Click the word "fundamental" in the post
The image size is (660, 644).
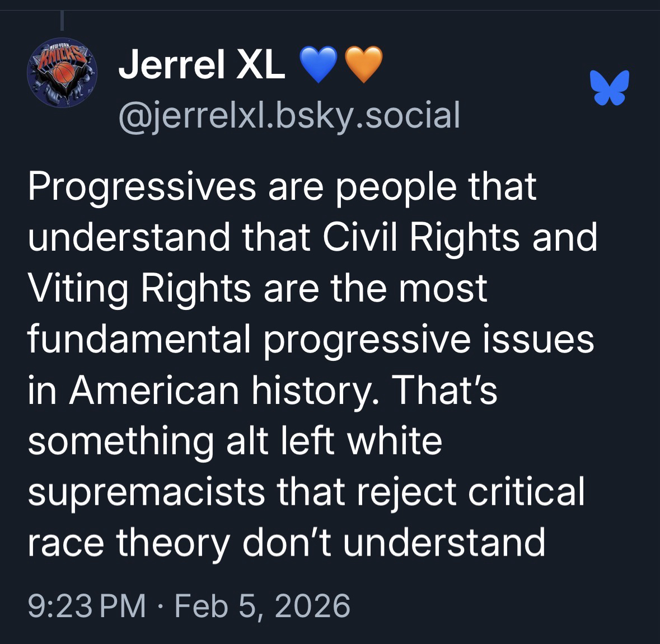coord(138,339)
